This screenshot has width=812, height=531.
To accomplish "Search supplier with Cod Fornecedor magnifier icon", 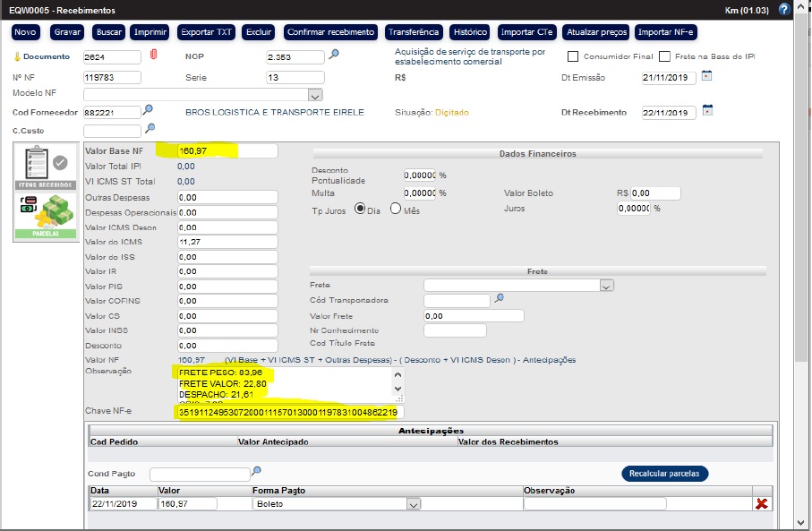I will coord(149,111).
